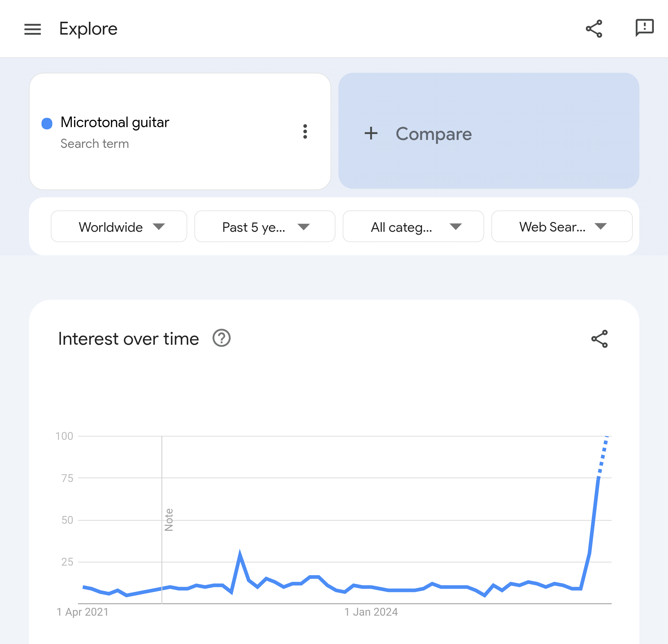Open the Web Search type dropdown

coord(562,227)
